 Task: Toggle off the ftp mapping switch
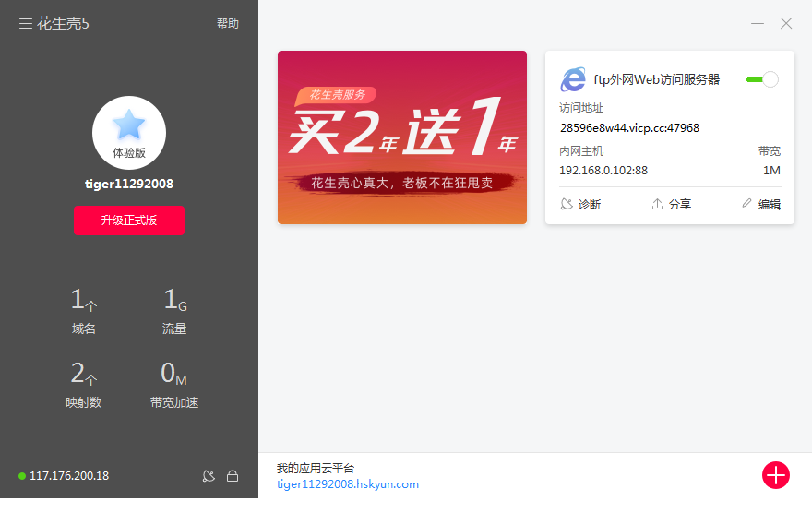(x=762, y=79)
